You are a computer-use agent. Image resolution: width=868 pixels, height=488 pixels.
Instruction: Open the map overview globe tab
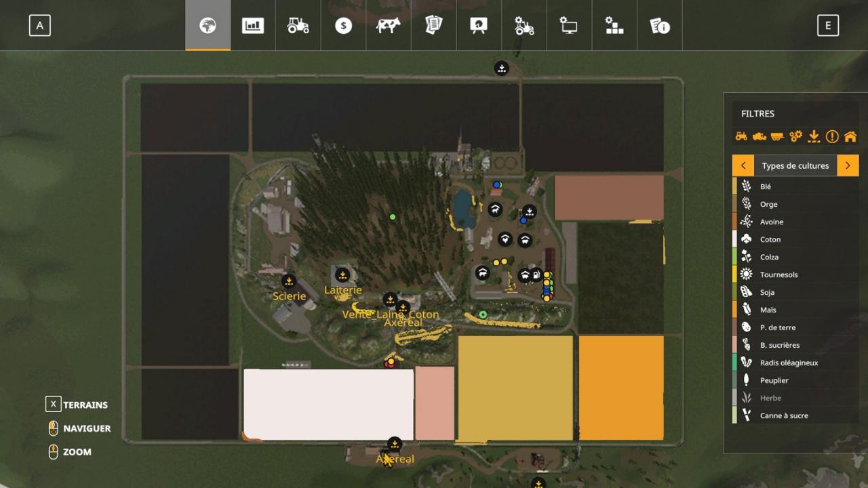click(x=208, y=26)
